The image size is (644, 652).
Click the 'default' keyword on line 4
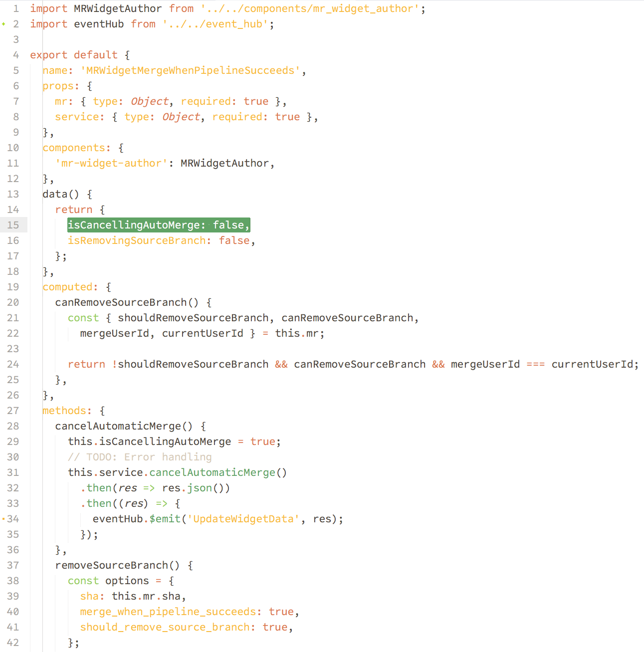tap(96, 55)
